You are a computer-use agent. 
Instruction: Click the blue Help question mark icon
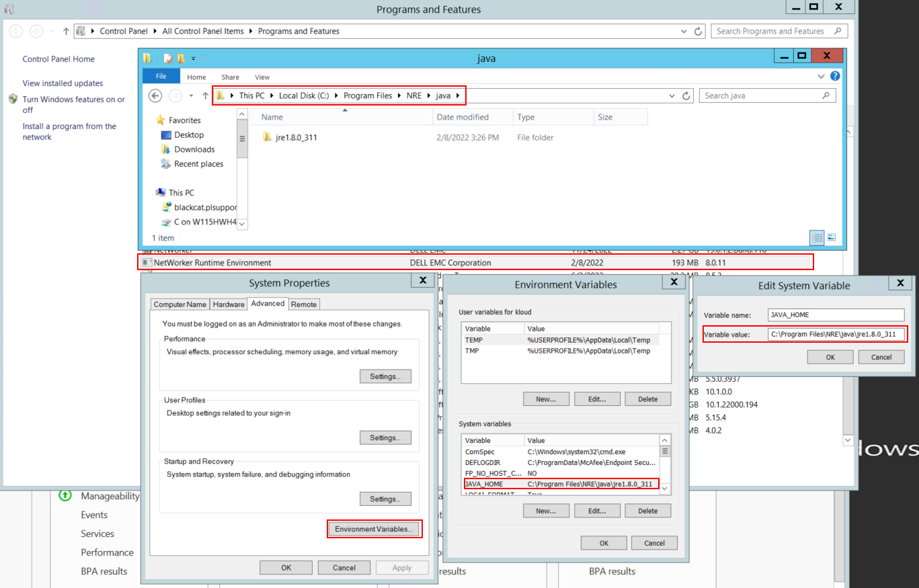click(834, 76)
